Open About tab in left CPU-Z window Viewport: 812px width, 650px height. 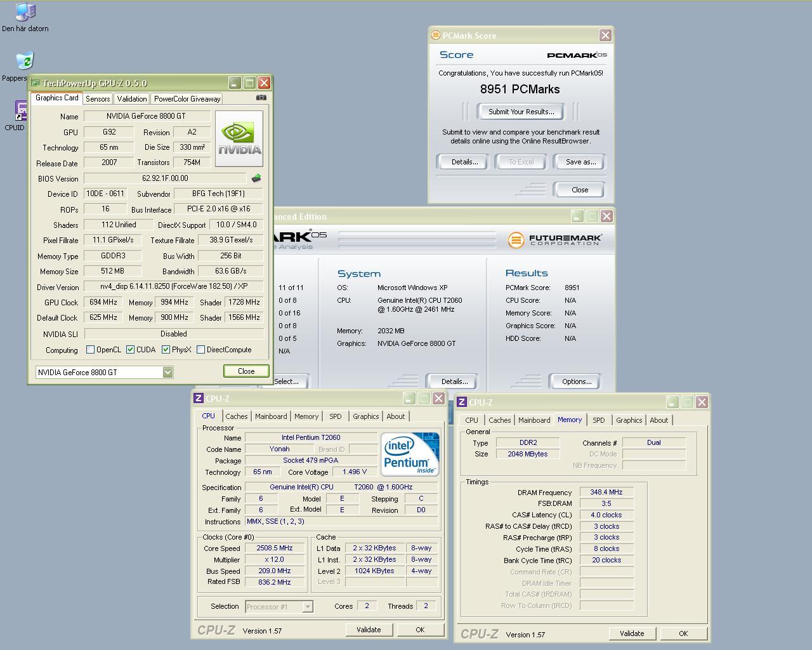396,416
